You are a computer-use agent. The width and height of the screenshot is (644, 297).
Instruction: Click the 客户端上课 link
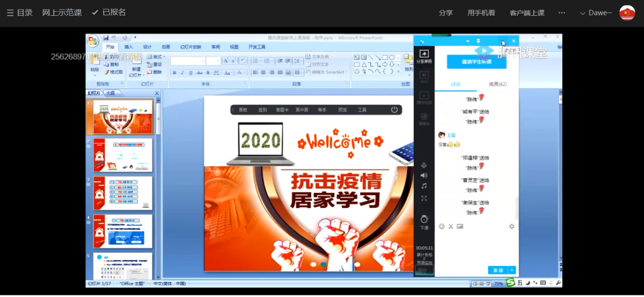click(x=527, y=13)
